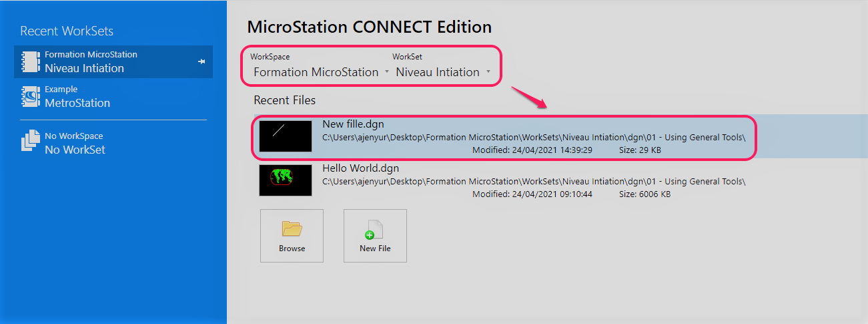Open the New fille.dgn file name
This screenshot has width=868, height=324.
[353, 124]
